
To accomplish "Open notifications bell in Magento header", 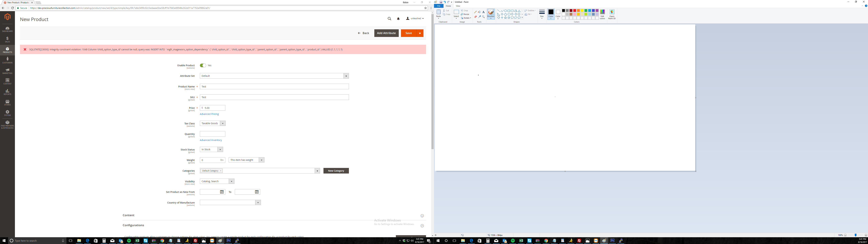I will pos(398,19).
